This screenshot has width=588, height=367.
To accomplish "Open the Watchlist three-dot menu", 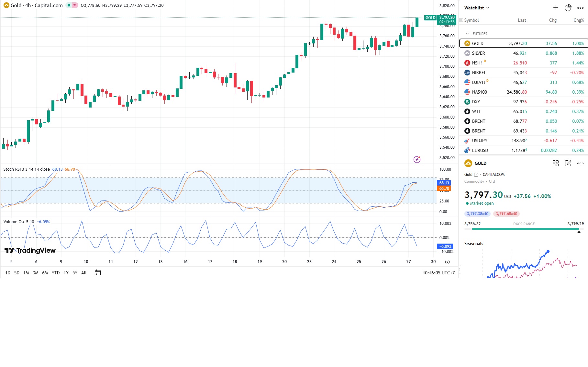I will (580, 8).
